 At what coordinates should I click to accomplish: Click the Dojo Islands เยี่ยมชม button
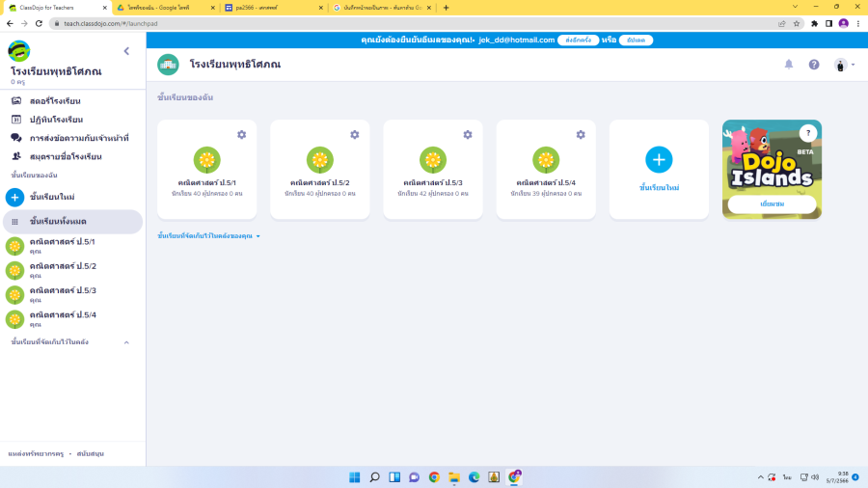(x=772, y=204)
